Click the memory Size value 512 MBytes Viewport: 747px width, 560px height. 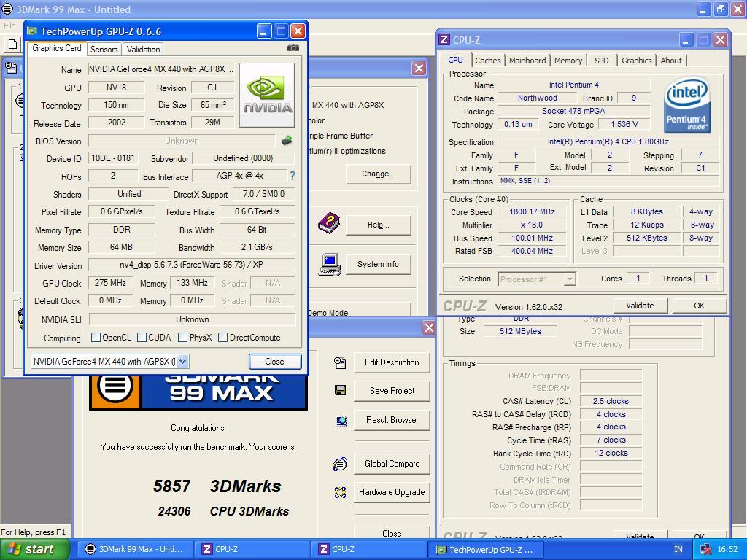[520, 332]
